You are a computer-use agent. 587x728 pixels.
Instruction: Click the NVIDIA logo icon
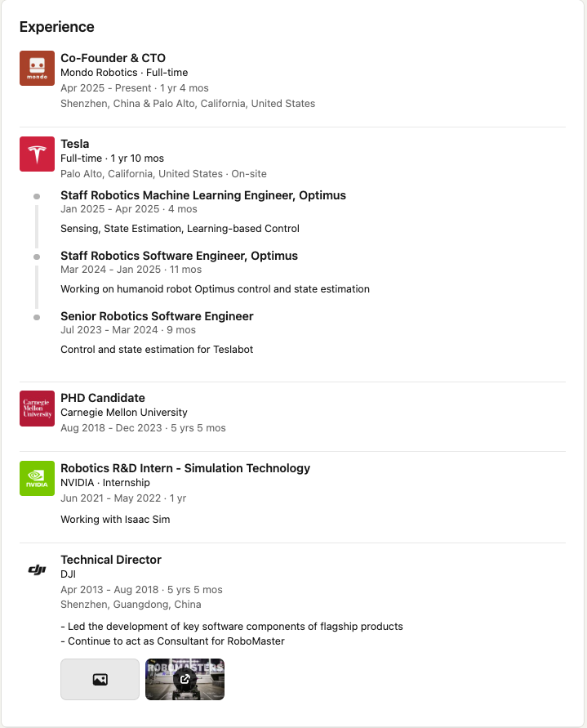pyautogui.click(x=37, y=478)
